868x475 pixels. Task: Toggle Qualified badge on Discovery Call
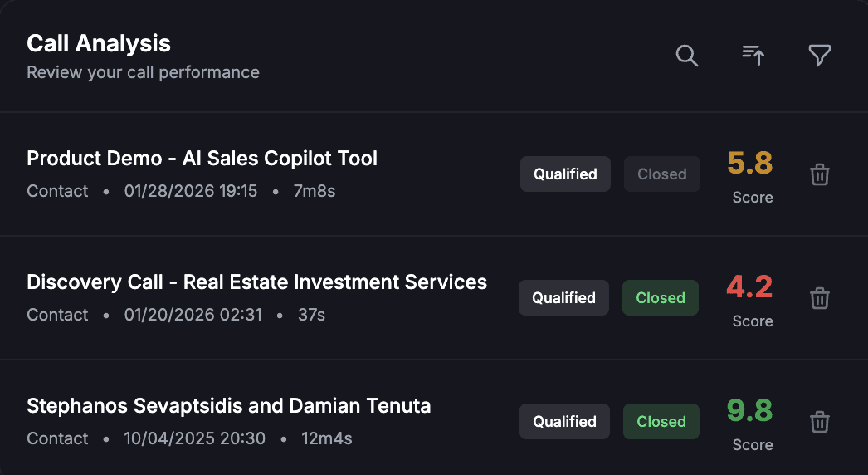(563, 298)
